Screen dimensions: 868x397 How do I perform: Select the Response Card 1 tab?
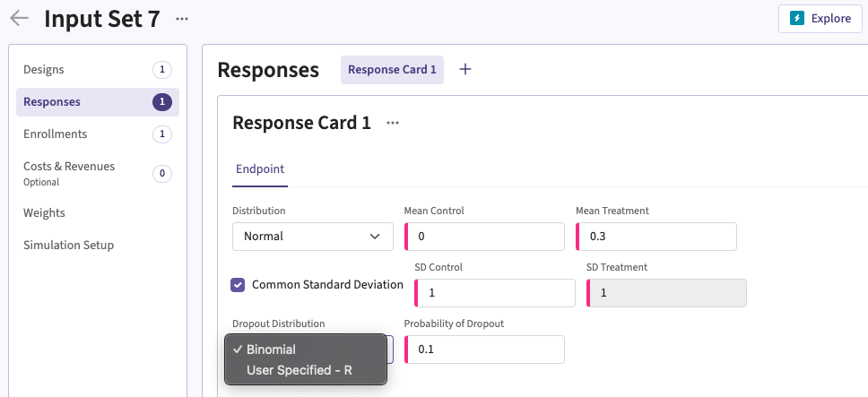392,70
